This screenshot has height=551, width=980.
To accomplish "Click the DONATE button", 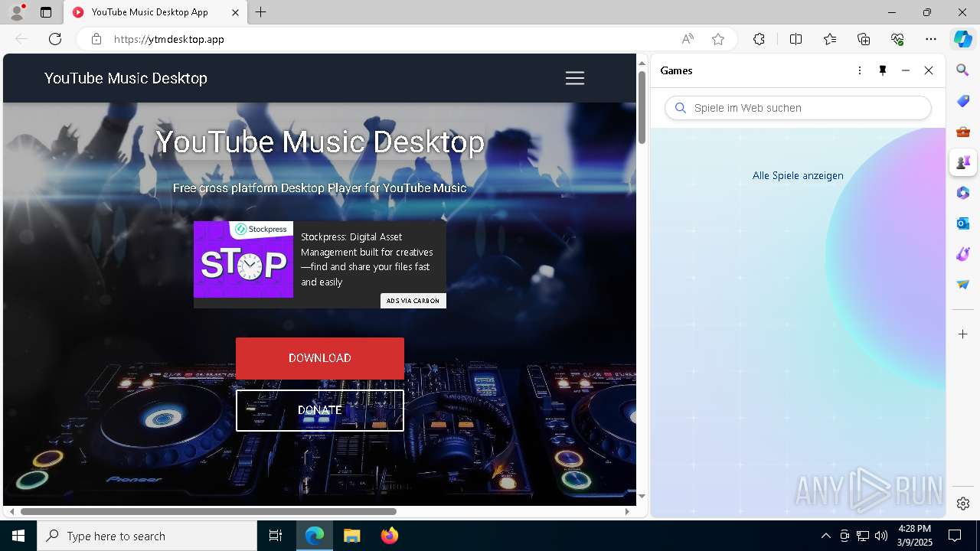I will click(320, 410).
